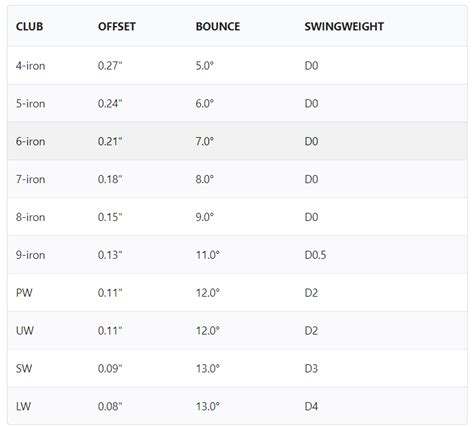Click the highlighted 6-iron row
The height and width of the screenshot is (427, 474).
pyautogui.click(x=237, y=141)
